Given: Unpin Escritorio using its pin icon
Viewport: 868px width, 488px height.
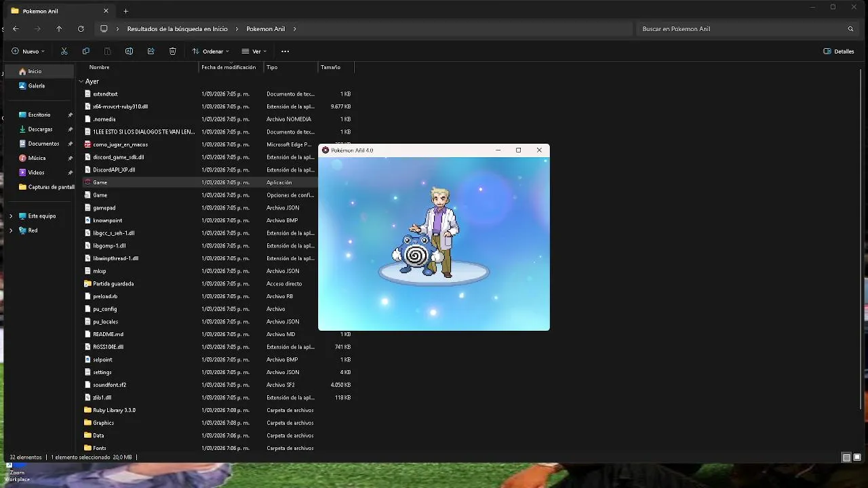Looking at the screenshot, I should [x=70, y=115].
